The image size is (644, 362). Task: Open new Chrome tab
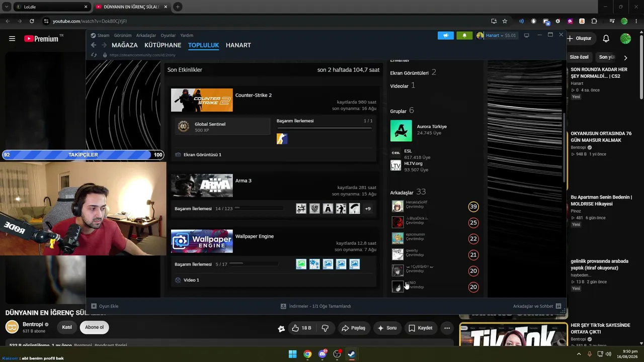coord(178,7)
